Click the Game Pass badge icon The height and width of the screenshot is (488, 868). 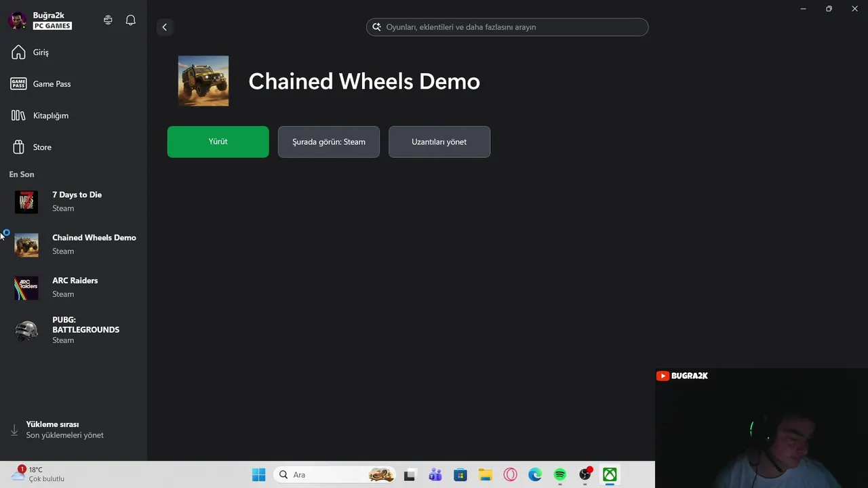[x=18, y=84]
